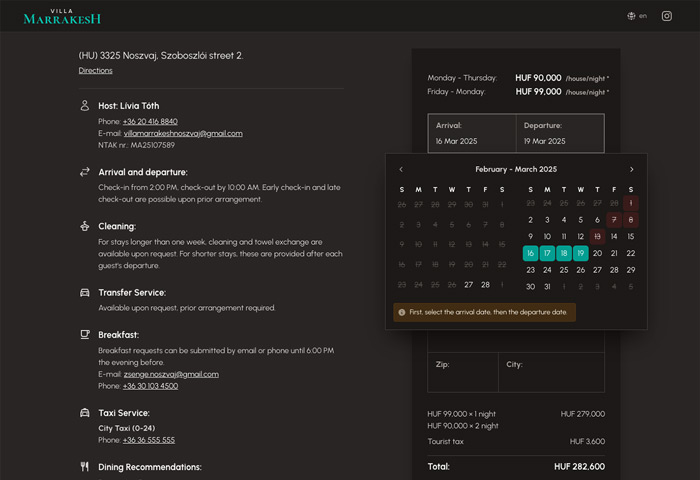Click the Arrival and departure arrows icon
This screenshot has width=700, height=480.
click(x=85, y=172)
